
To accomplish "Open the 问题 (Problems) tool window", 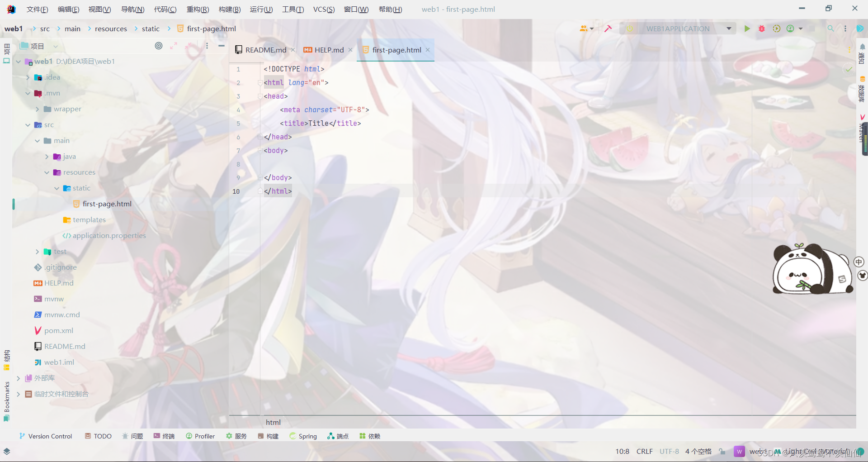I will coord(132,436).
